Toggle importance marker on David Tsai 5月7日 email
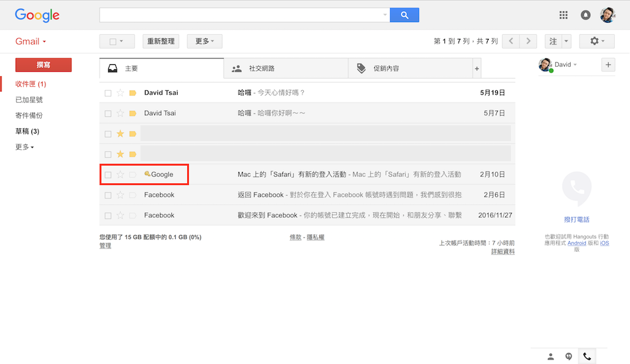 [x=132, y=113]
